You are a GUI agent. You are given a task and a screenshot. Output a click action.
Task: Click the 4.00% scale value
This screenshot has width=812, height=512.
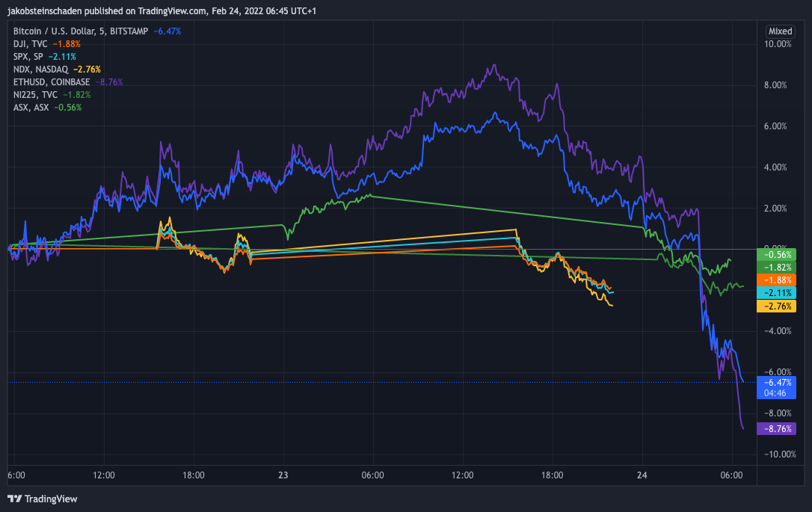click(x=775, y=167)
